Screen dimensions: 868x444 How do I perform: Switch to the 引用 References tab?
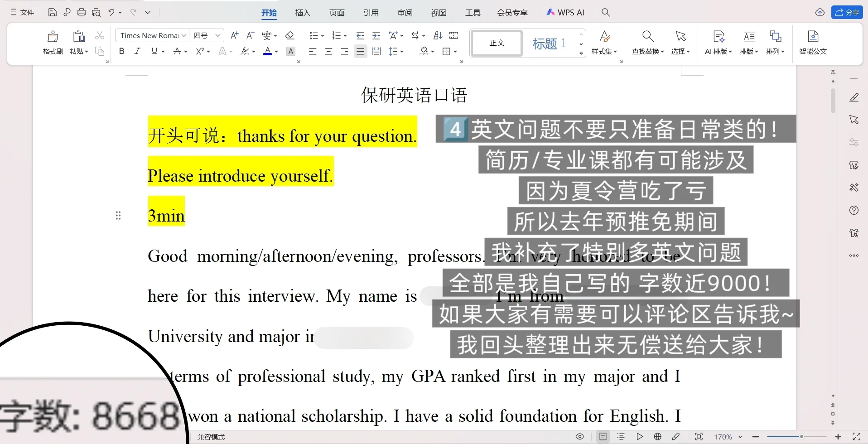371,13
